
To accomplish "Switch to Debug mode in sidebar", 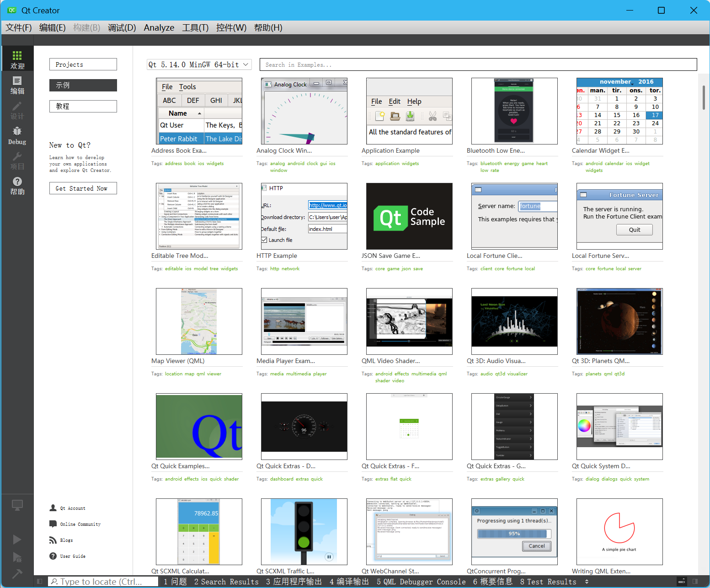I will click(x=17, y=135).
